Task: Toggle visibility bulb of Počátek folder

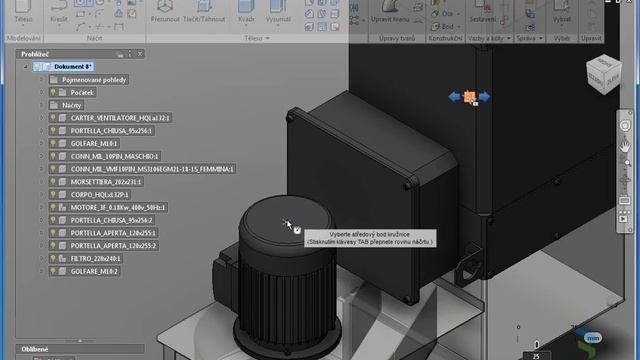Action: click(53, 92)
